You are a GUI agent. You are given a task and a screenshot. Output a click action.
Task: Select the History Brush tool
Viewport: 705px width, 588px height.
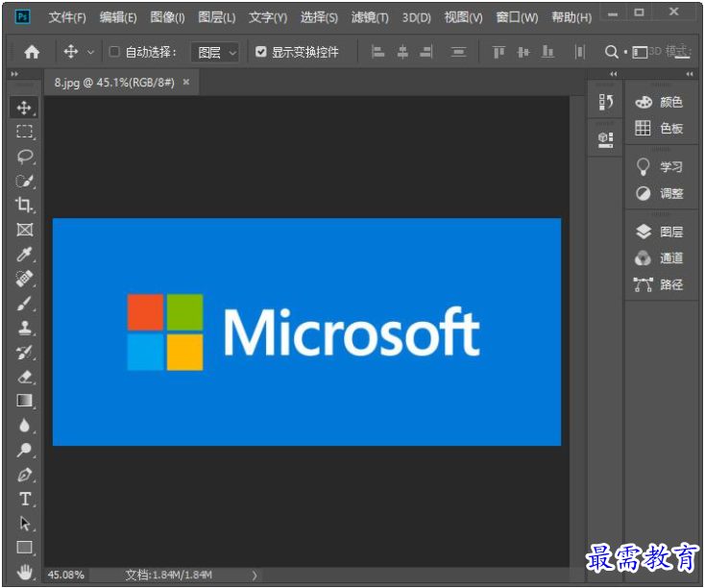point(24,353)
